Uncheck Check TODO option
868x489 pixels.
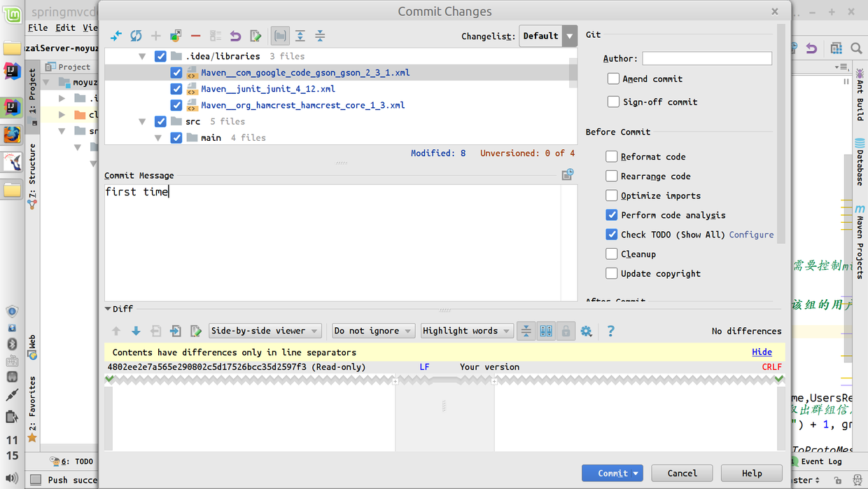pos(612,235)
